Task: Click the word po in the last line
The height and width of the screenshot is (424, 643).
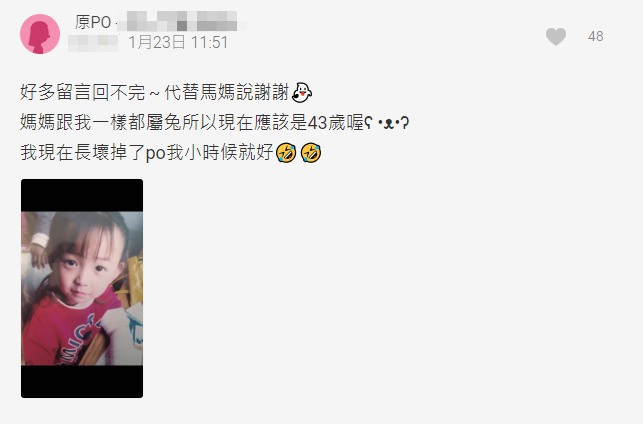Action: (x=155, y=154)
